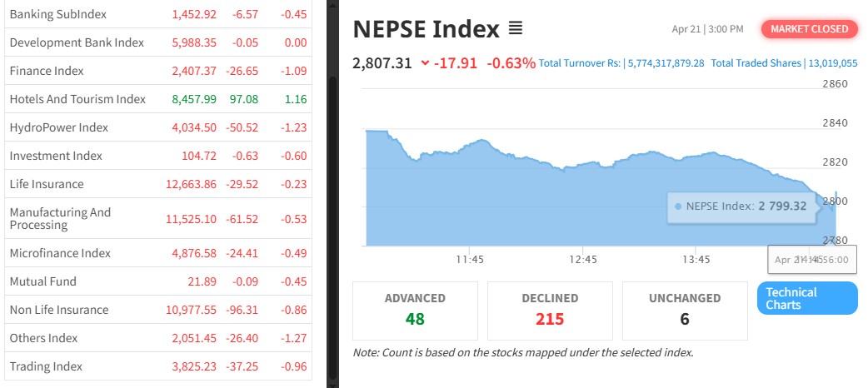Open the Non Life Insurance index
The width and height of the screenshot is (868, 388).
point(59,310)
